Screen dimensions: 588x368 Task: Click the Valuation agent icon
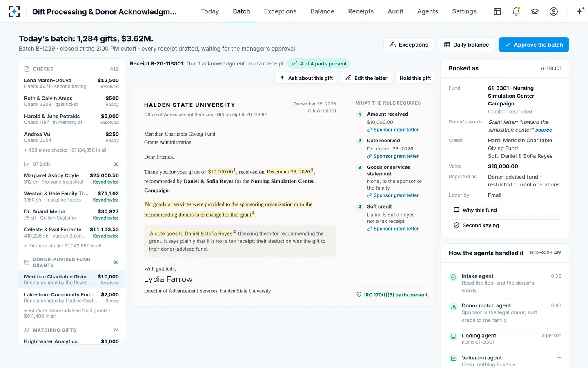pos(453,358)
